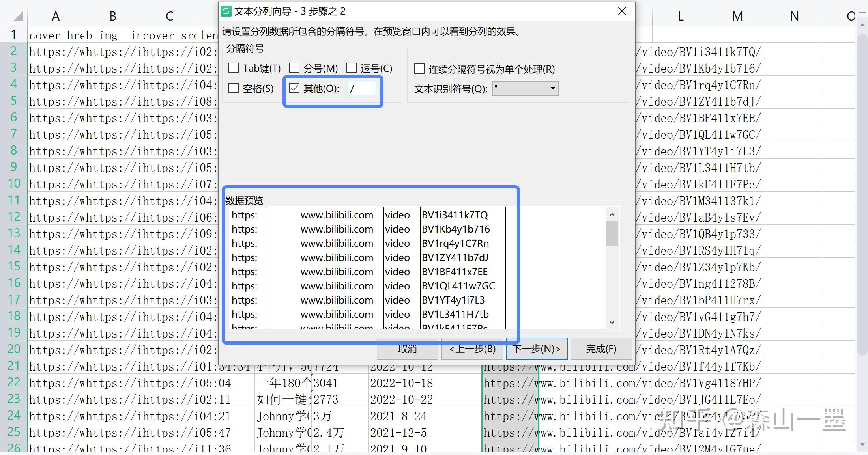Image resolution: width=868 pixels, height=455 pixels.
Task: Select row 2 header
Action: pos(13,51)
